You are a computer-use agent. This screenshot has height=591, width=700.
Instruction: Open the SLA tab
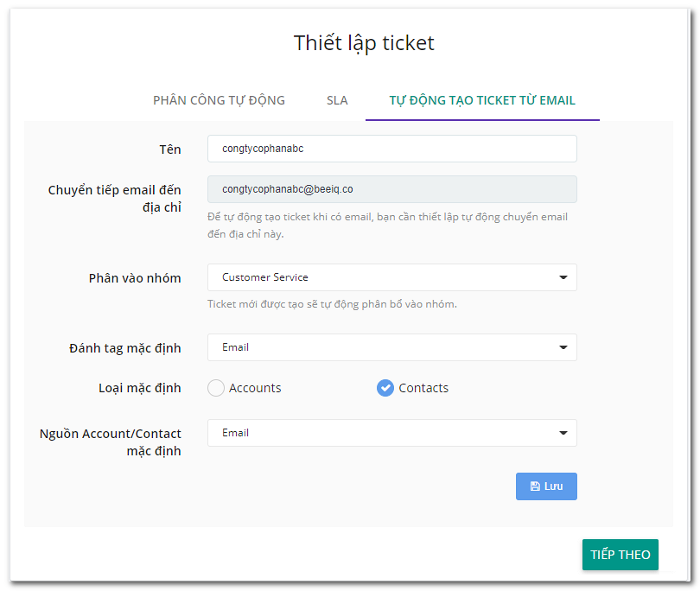tap(337, 100)
